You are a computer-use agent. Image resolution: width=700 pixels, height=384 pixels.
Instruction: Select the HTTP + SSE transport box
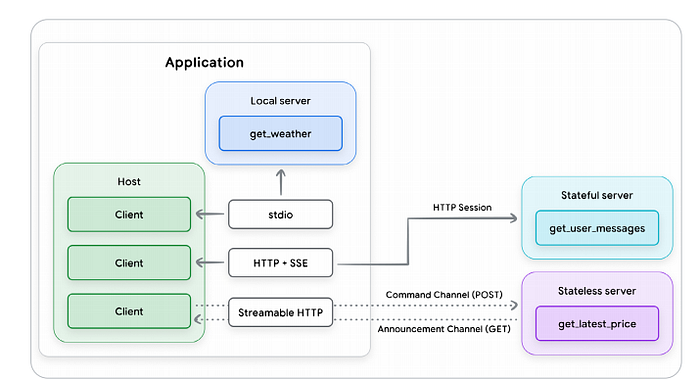click(280, 263)
